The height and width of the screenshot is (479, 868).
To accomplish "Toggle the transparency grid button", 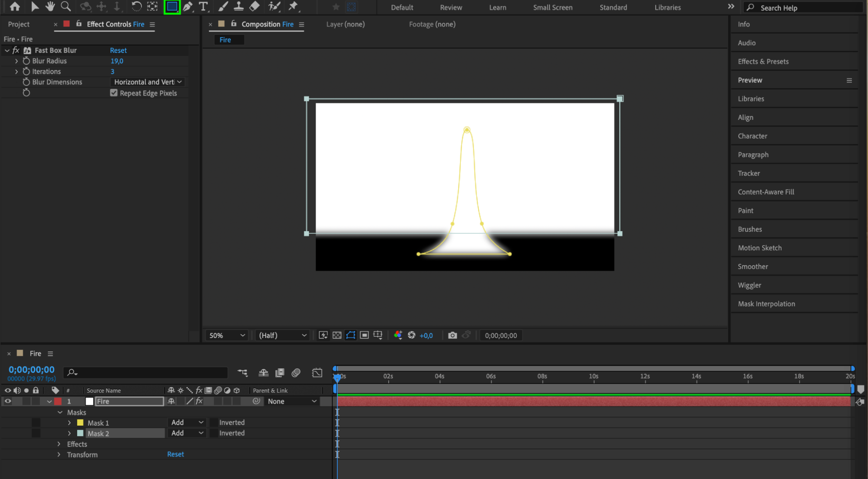I will click(337, 335).
